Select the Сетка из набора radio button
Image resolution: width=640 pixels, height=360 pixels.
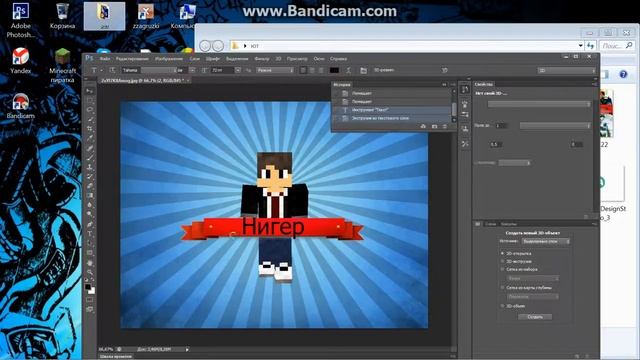coord(502,269)
